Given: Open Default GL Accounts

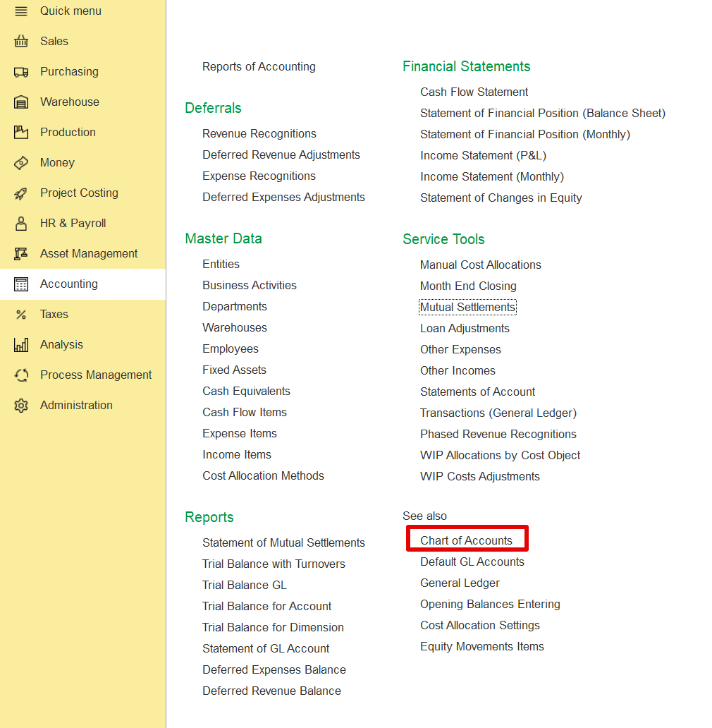Looking at the screenshot, I should pos(472,562).
